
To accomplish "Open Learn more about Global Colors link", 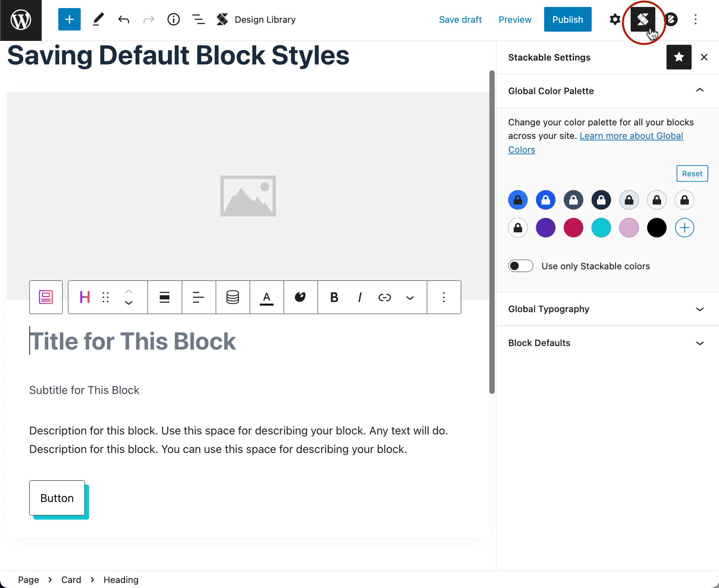I will [596, 143].
